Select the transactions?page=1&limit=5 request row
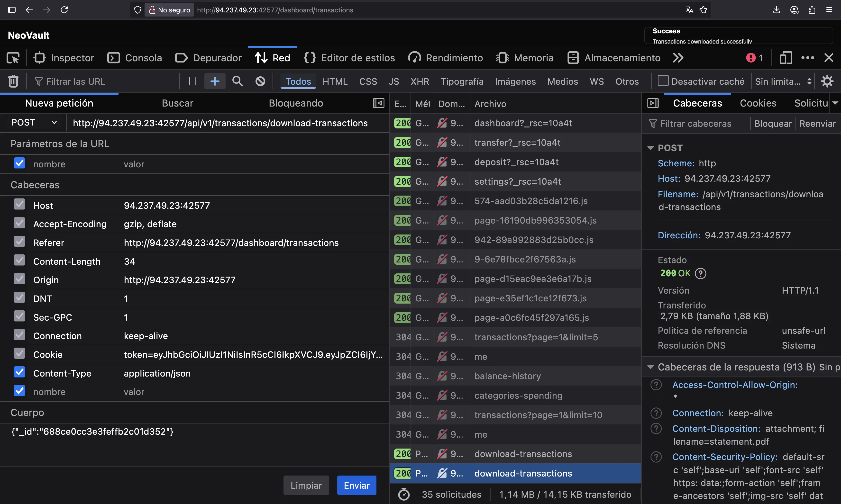841x504 pixels. pyautogui.click(x=516, y=337)
